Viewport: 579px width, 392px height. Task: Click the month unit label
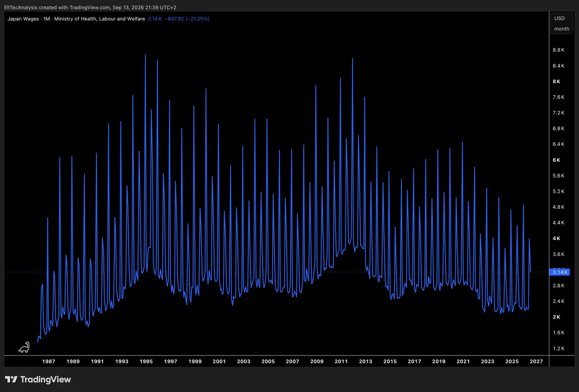[x=562, y=29]
